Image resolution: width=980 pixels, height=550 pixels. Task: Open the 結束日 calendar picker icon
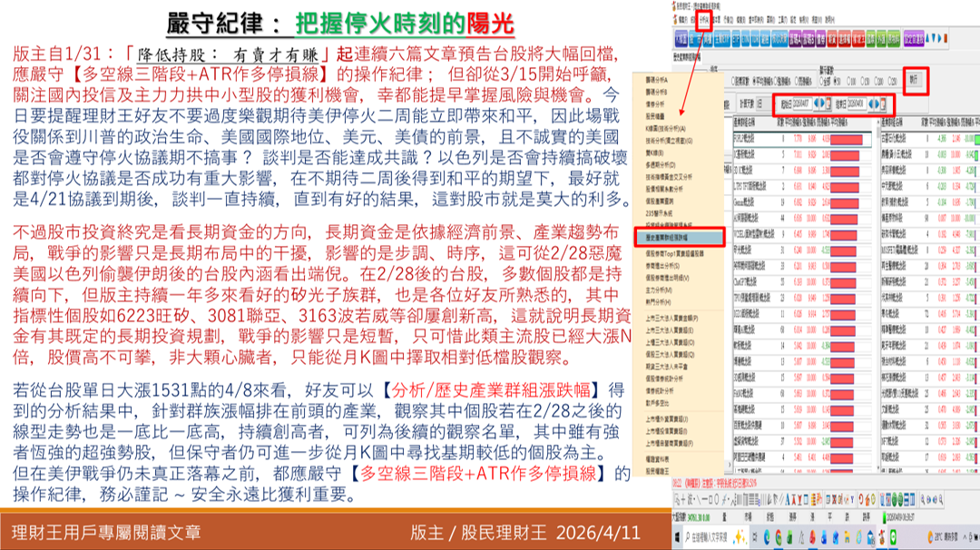pyautogui.click(x=883, y=103)
